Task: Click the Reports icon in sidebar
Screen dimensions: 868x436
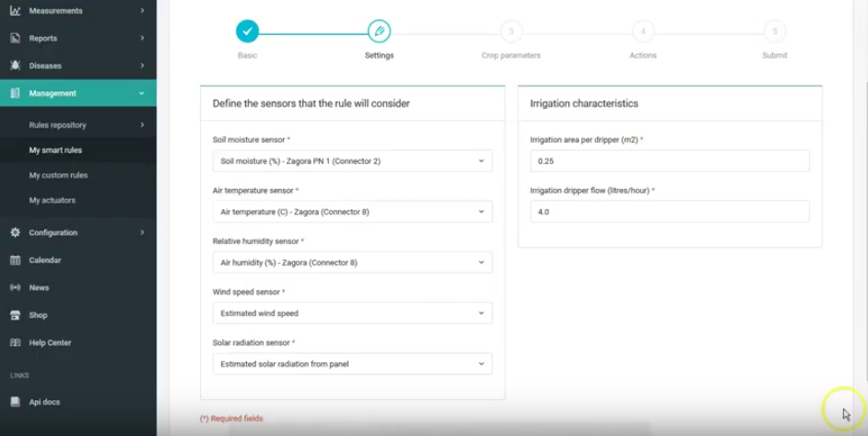Action: (x=15, y=39)
